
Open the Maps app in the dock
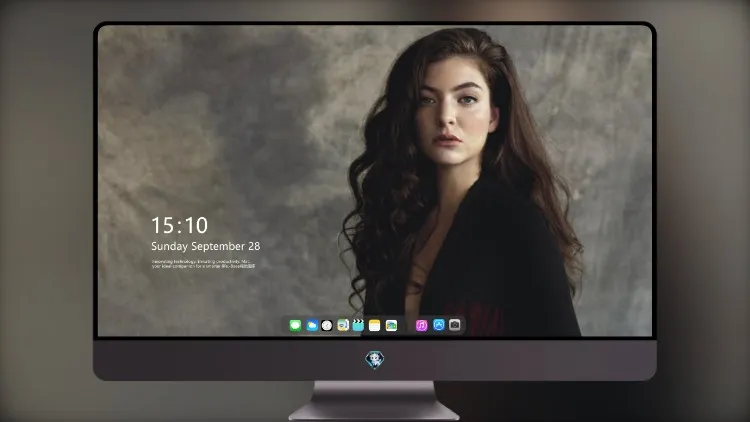pyautogui.click(x=343, y=326)
